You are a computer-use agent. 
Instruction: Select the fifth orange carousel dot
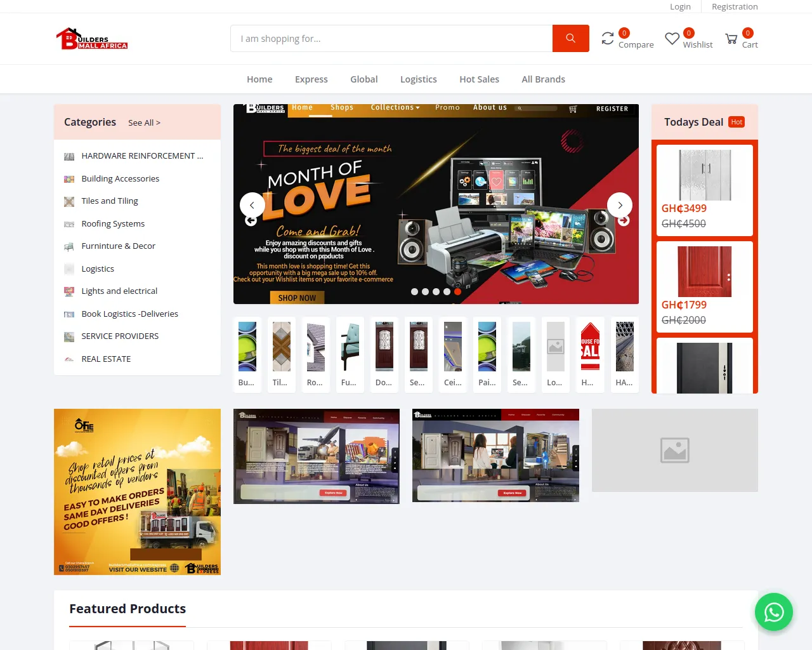click(x=458, y=292)
